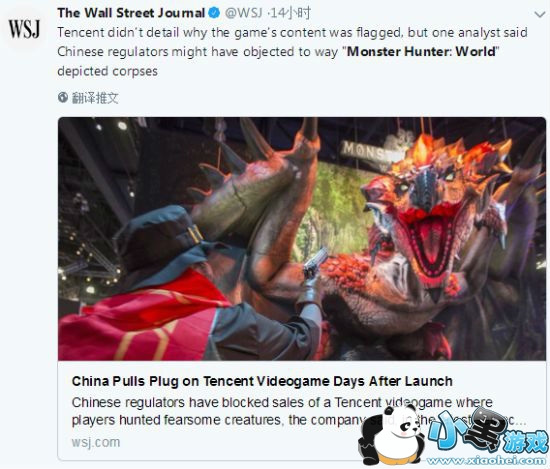Click the tweet body text about Tencent
This screenshot has height=469, width=550.
coord(292,52)
